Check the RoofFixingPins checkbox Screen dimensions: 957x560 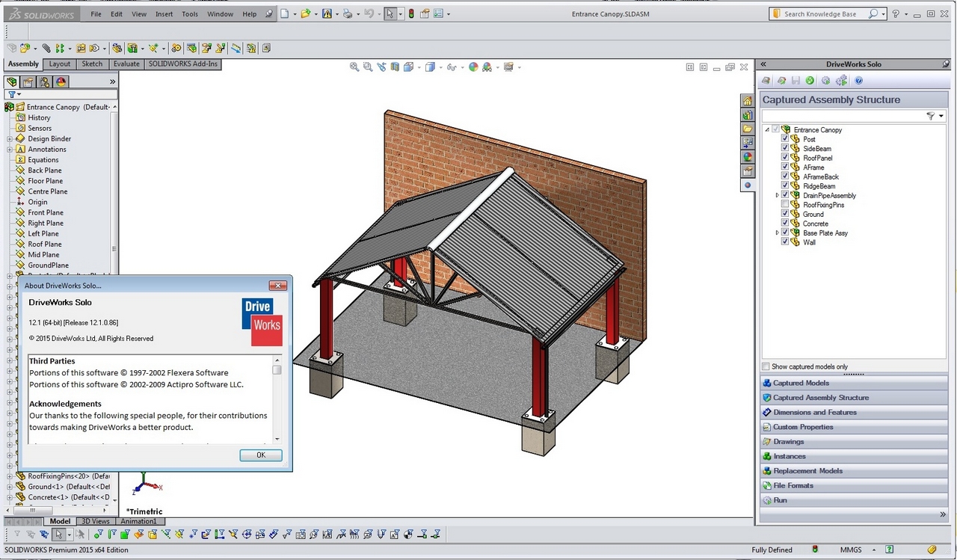(785, 204)
